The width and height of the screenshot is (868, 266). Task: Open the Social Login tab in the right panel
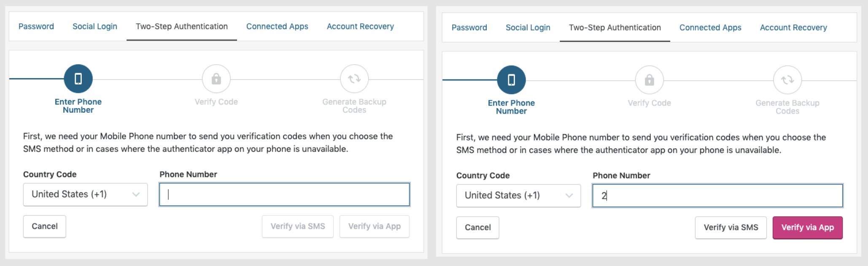tap(528, 27)
